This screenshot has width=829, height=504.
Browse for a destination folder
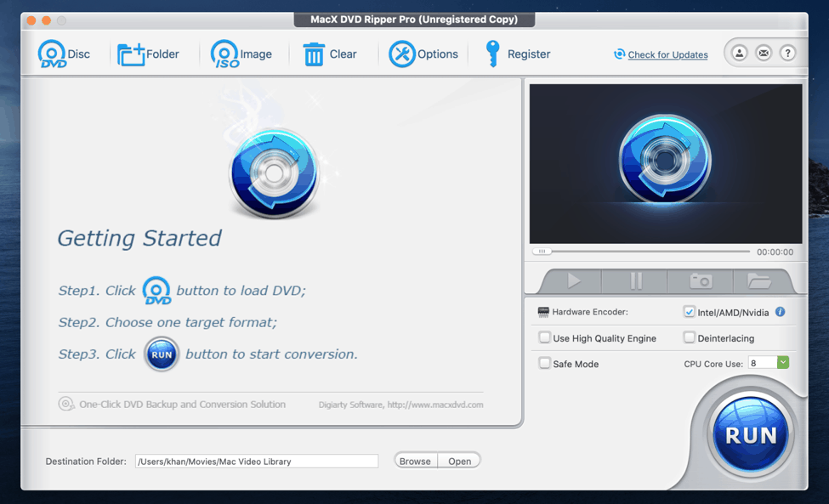coord(415,461)
